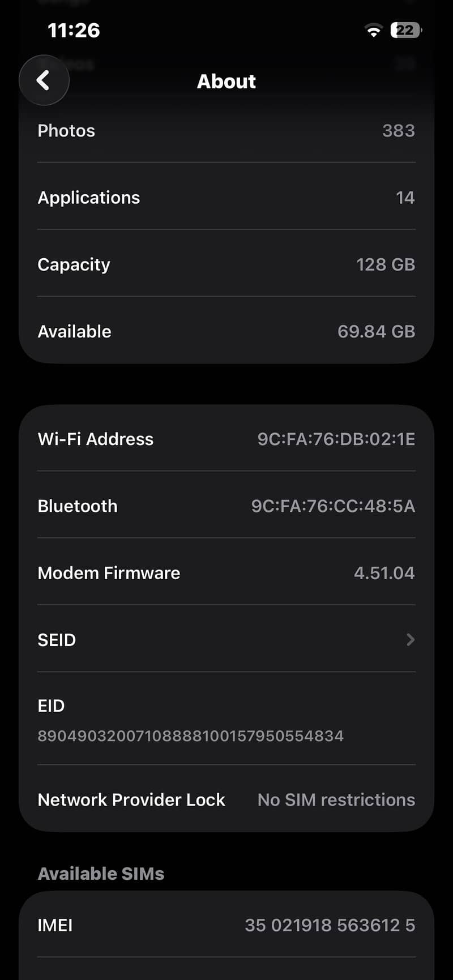Screen dimensions: 453x980
Task: Open the SEID chevron arrow
Action: coord(411,640)
